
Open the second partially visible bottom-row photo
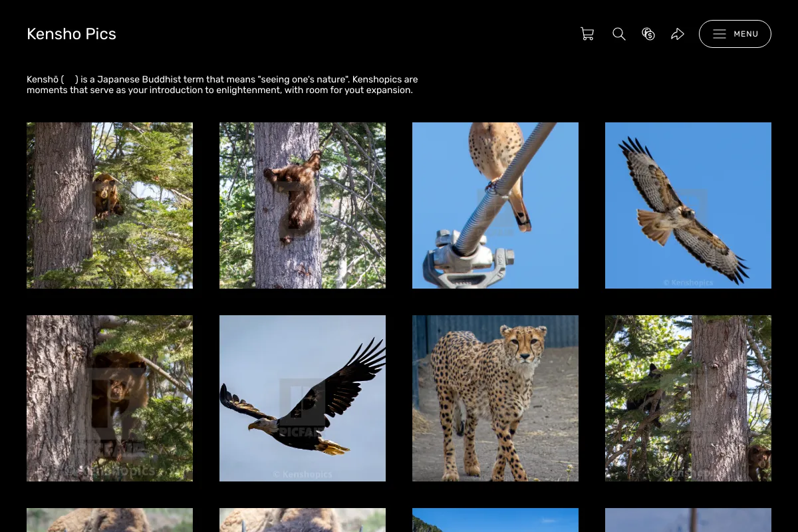[303, 520]
